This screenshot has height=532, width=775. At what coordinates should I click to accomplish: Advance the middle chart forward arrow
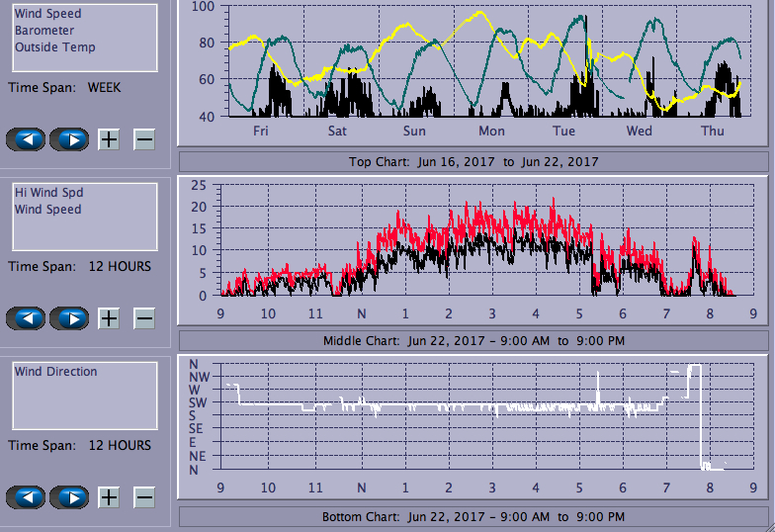pyautogui.click(x=69, y=318)
